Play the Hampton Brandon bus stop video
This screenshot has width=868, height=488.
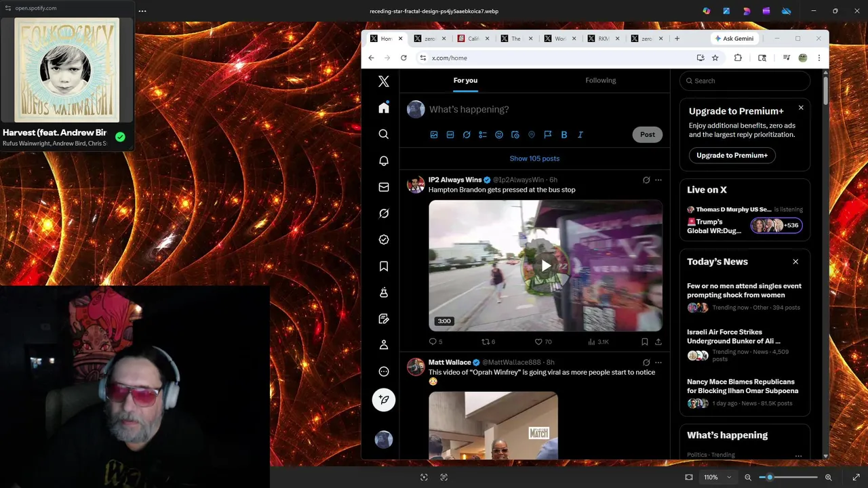click(x=546, y=266)
